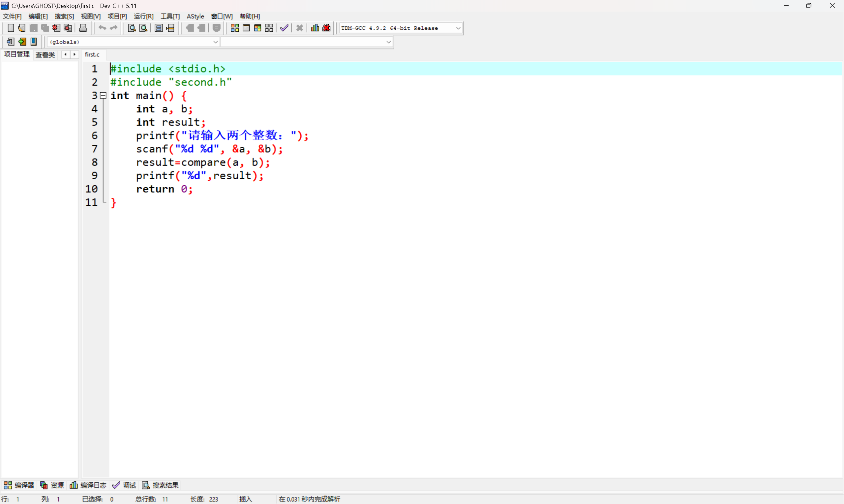Click the Debug checkmark toolbar icon
Image resolution: width=844 pixels, height=504 pixels.
pos(284,28)
